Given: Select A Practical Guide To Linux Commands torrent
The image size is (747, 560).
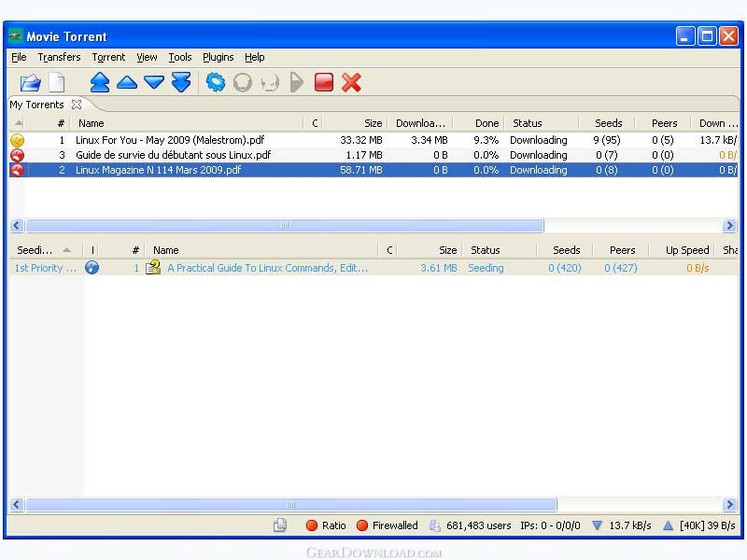Looking at the screenshot, I should pyautogui.click(x=267, y=268).
